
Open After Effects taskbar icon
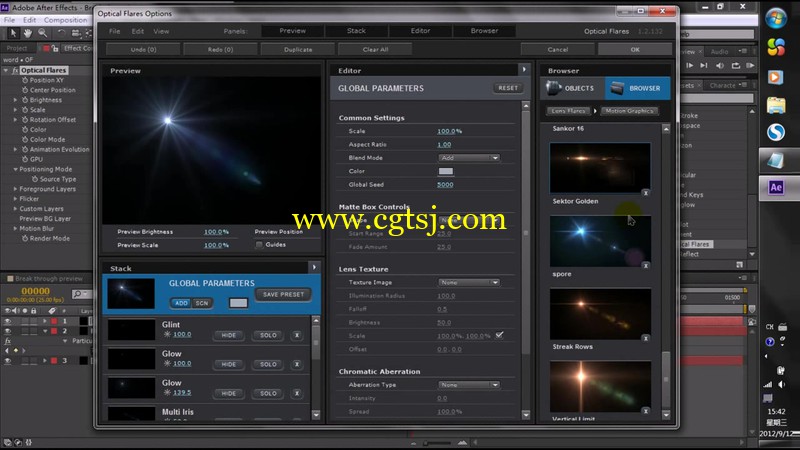pyautogui.click(x=776, y=187)
